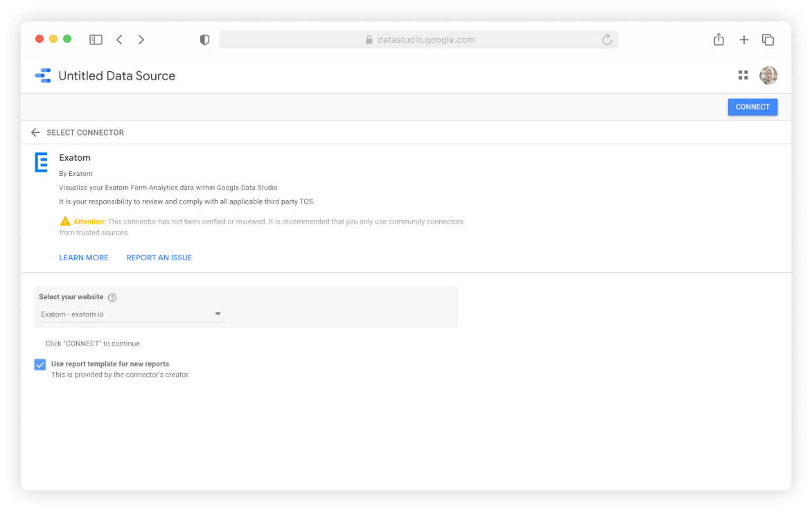Open help icon next to Select your website
Viewport: 812px width, 511px height.
click(112, 297)
